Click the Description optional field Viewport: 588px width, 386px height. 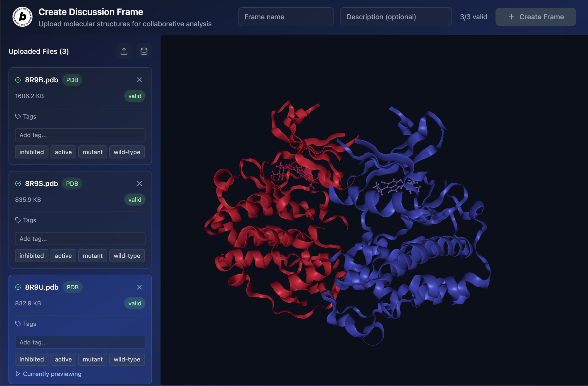396,17
